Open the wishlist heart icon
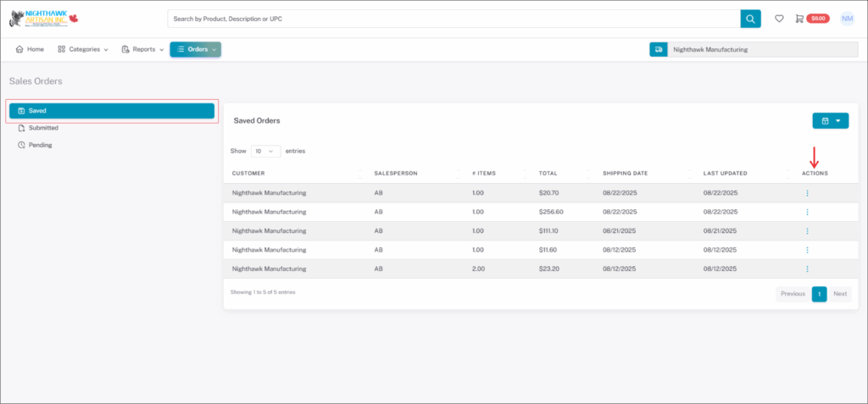The width and height of the screenshot is (868, 404). point(779,19)
